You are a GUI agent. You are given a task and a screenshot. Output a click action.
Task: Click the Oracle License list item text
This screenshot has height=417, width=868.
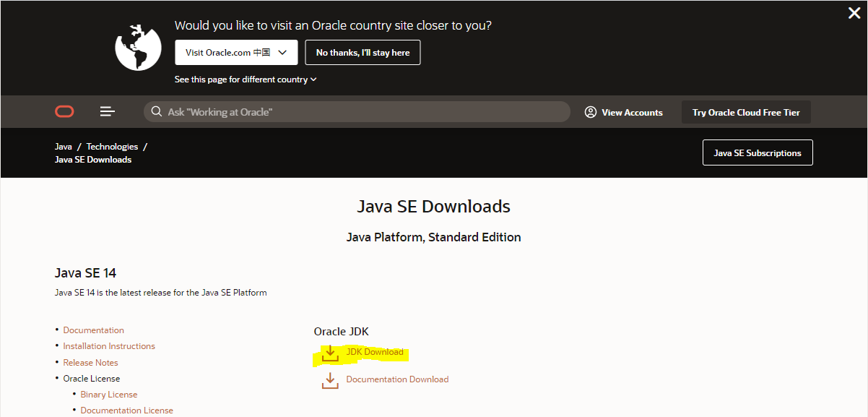pos(92,379)
